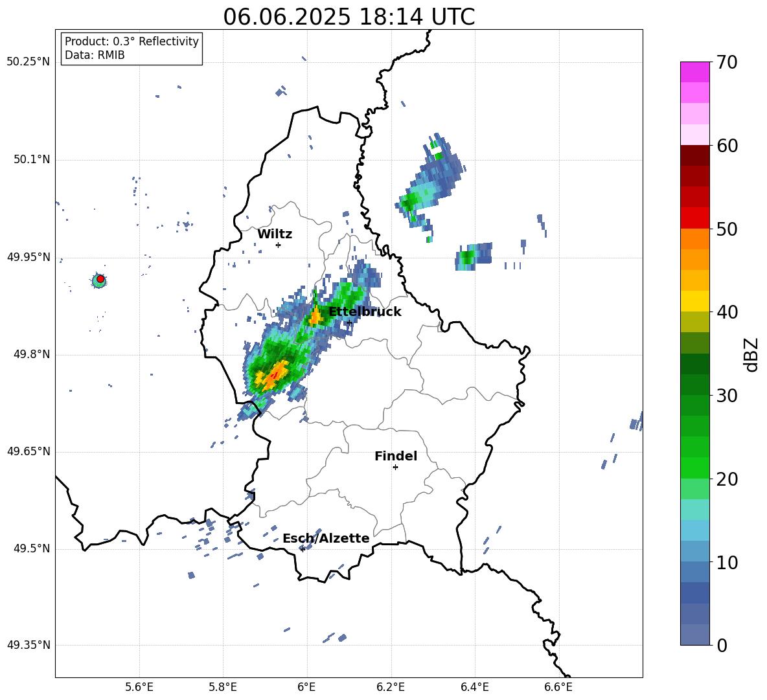The width and height of the screenshot is (767, 700).
Task: Click the 49.95°N latitude label
Action: pyautogui.click(x=29, y=257)
